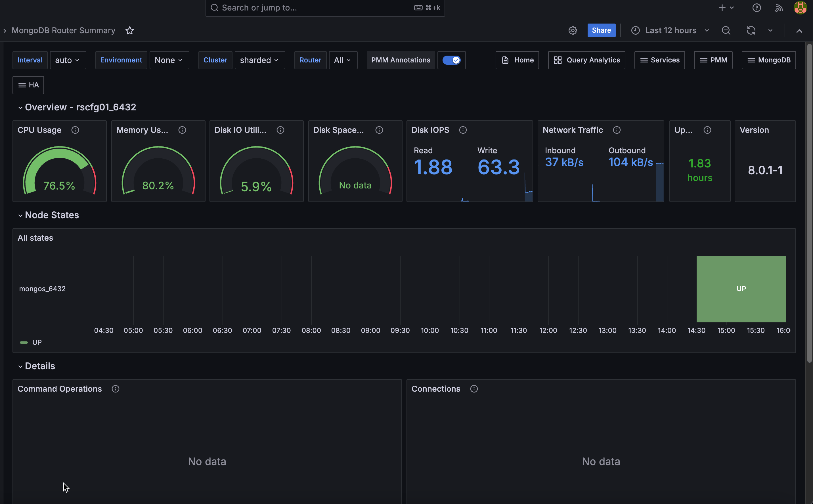Image resolution: width=813 pixels, height=504 pixels.
Task: Open the news feed RSS icon
Action: [x=779, y=7]
